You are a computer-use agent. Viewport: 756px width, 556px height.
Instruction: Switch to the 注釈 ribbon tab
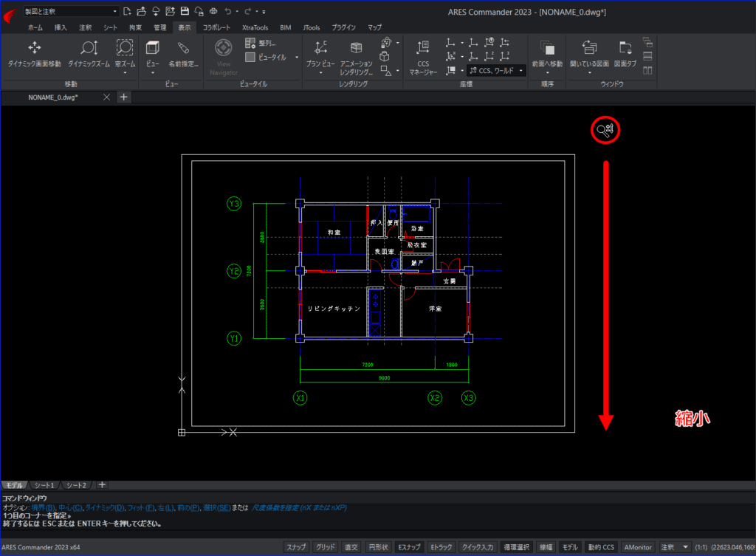(86, 27)
